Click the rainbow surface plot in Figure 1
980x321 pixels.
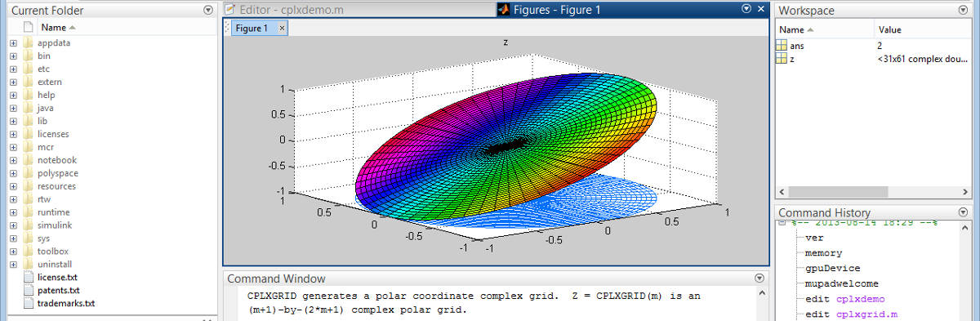click(x=506, y=147)
